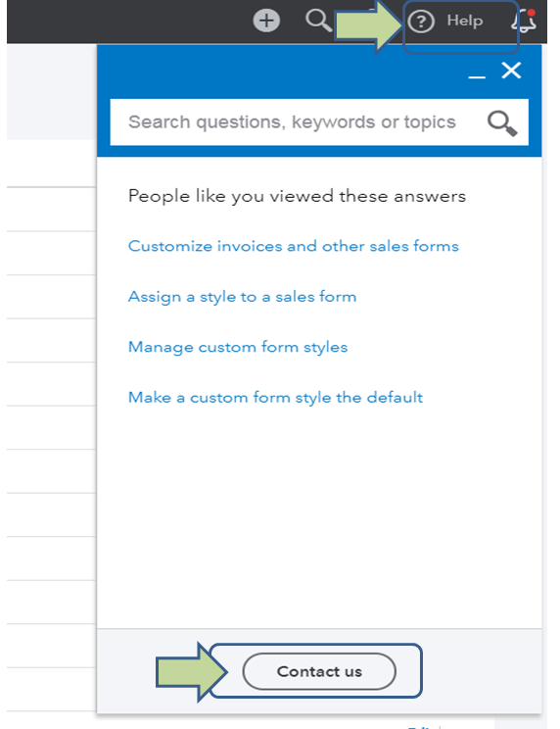560x729 pixels.
Task: Click the green arrow pointing to Help
Action: pyautogui.click(x=368, y=25)
